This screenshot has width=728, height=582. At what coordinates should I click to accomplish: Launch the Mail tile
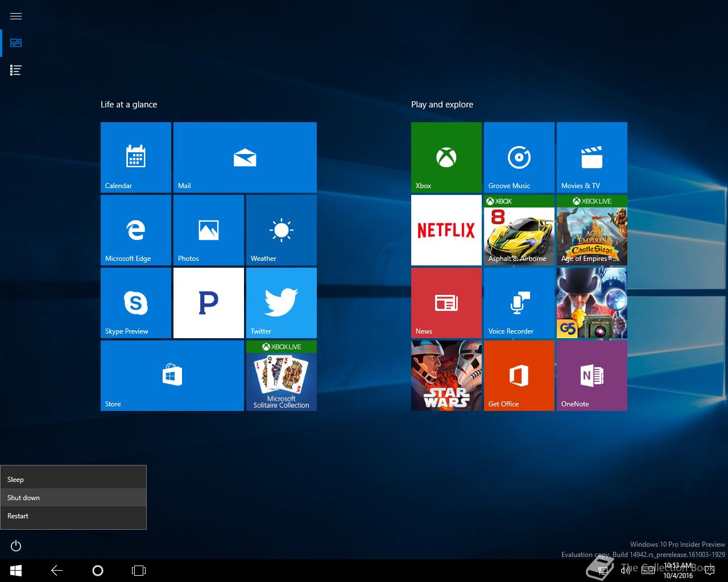coord(245,157)
